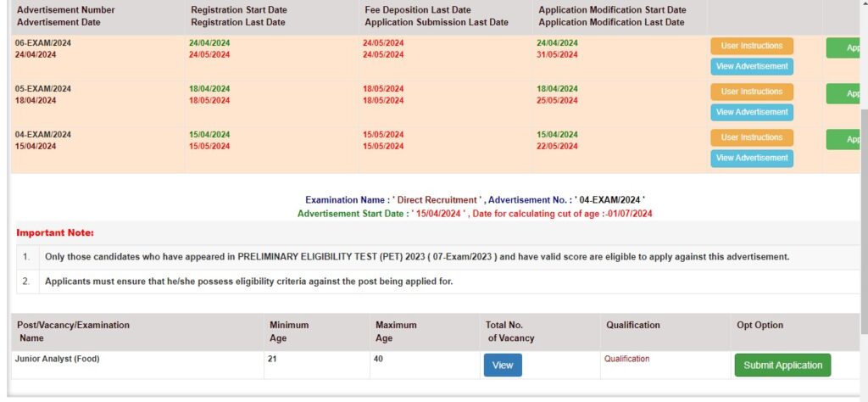This screenshot has height=402, width=868.
Task: Click modification last date 25/05/2024
Action: [557, 101]
